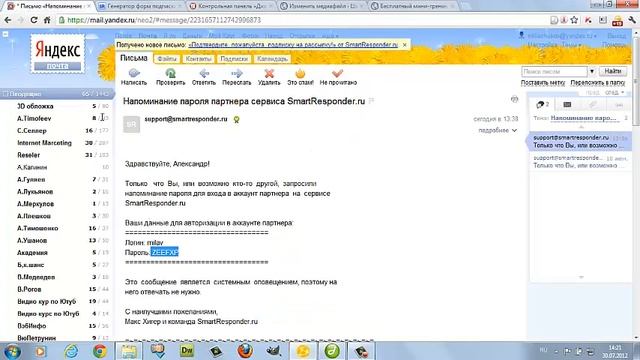The image size is (640, 360).
Task: Click the browser address bar URL
Action: 164,20
